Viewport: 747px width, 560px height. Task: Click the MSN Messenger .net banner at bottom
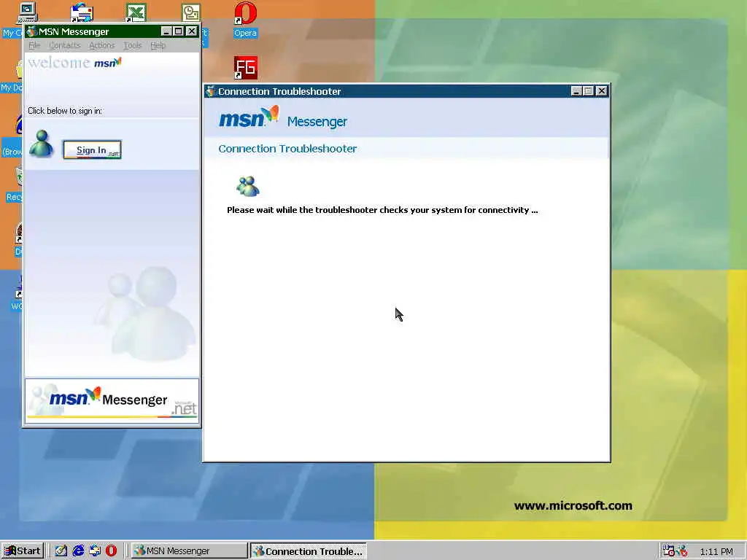coord(112,400)
